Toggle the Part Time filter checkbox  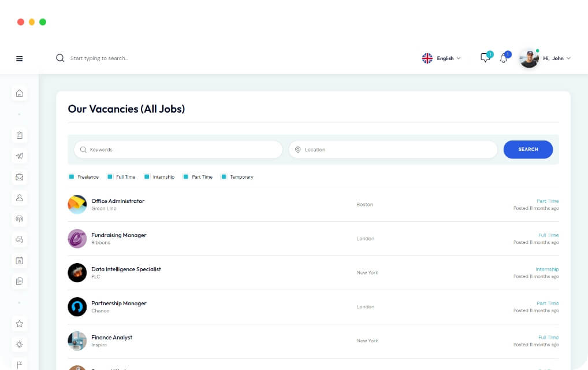coord(185,177)
